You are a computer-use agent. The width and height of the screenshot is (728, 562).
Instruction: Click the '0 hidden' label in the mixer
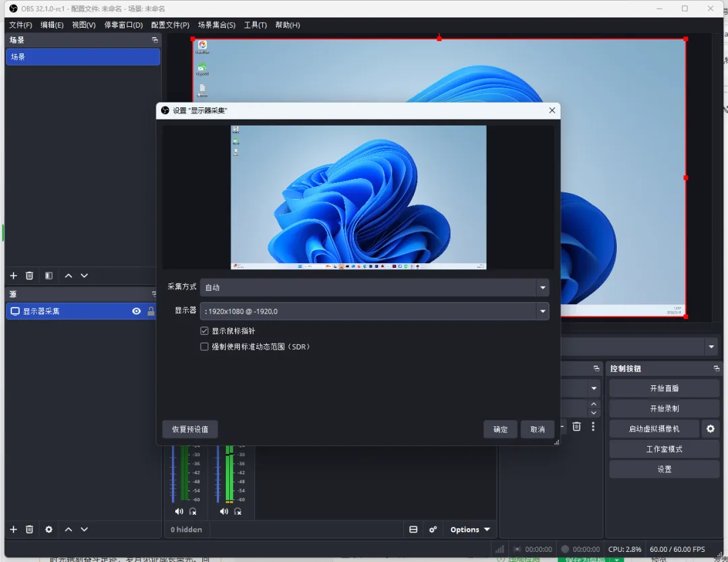186,530
